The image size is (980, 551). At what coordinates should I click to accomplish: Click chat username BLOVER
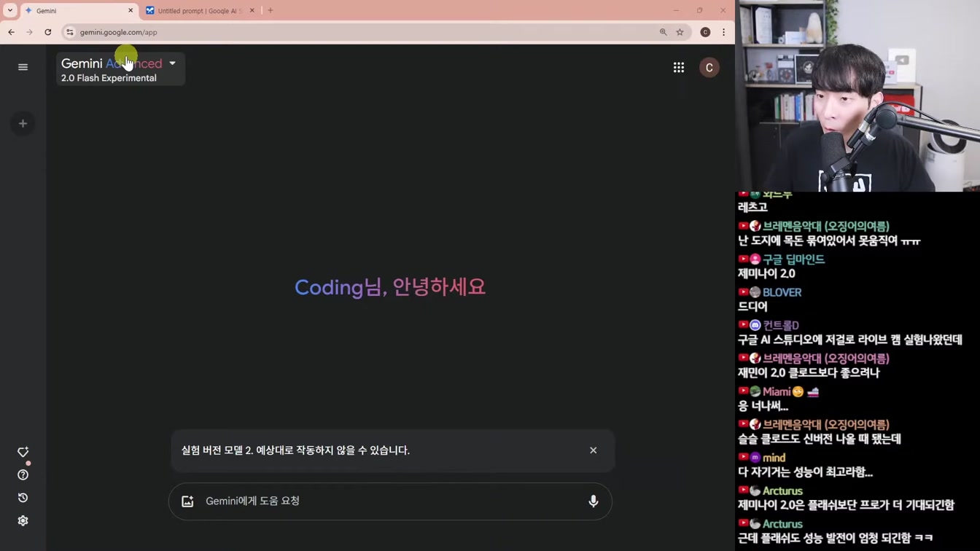(782, 292)
